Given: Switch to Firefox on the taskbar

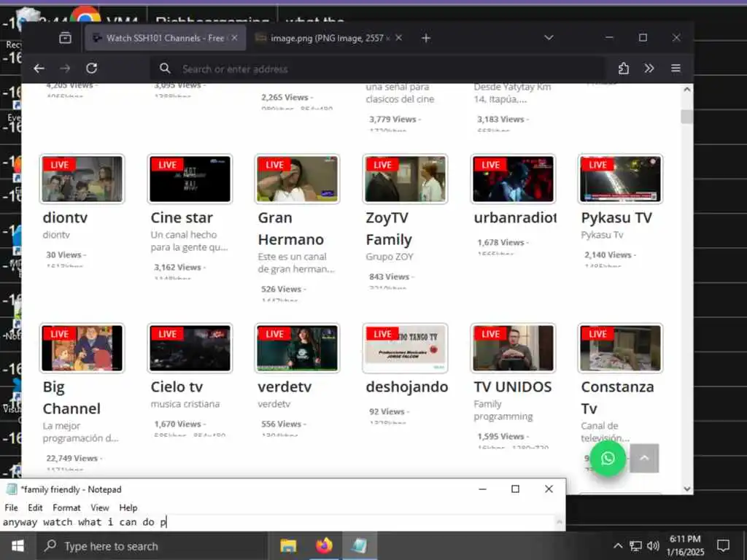Looking at the screenshot, I should tap(324, 545).
